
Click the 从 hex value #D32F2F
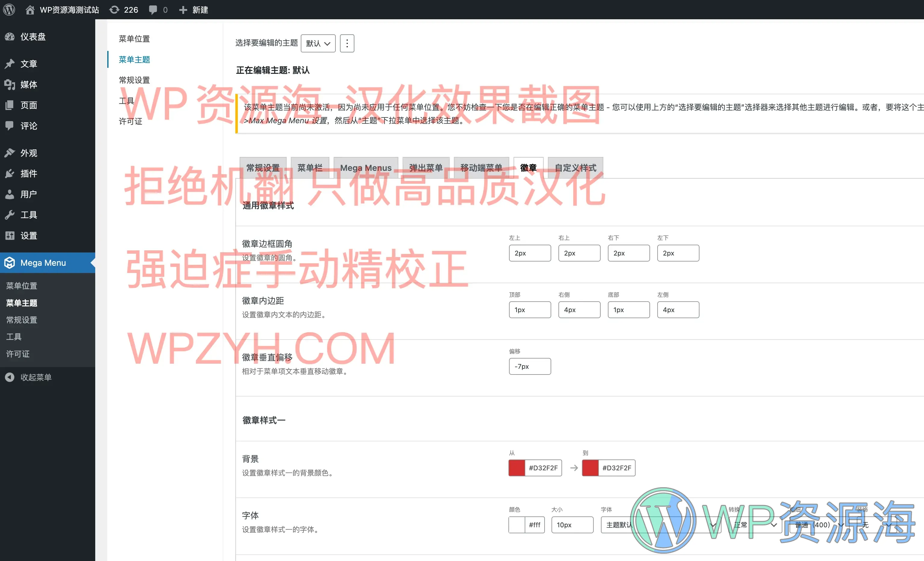(x=543, y=468)
